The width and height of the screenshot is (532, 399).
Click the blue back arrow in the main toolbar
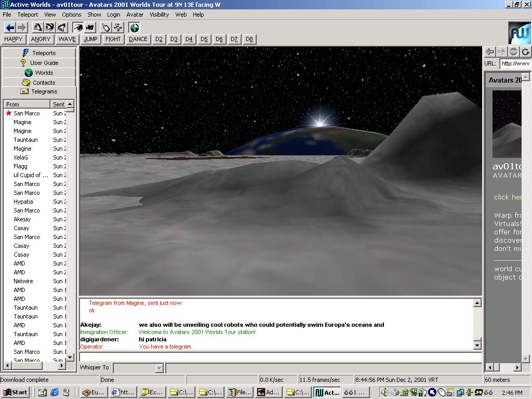(10, 28)
